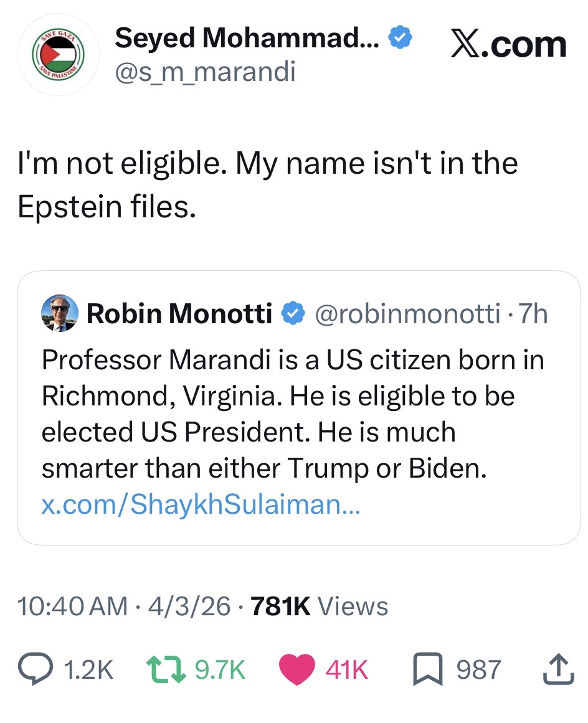This screenshot has width=588, height=723.
Task: Open Robin Monotti's small profile photo
Action: tap(59, 313)
